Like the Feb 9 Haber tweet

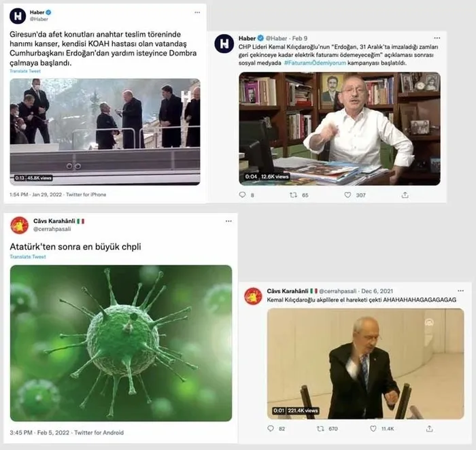tap(348, 195)
